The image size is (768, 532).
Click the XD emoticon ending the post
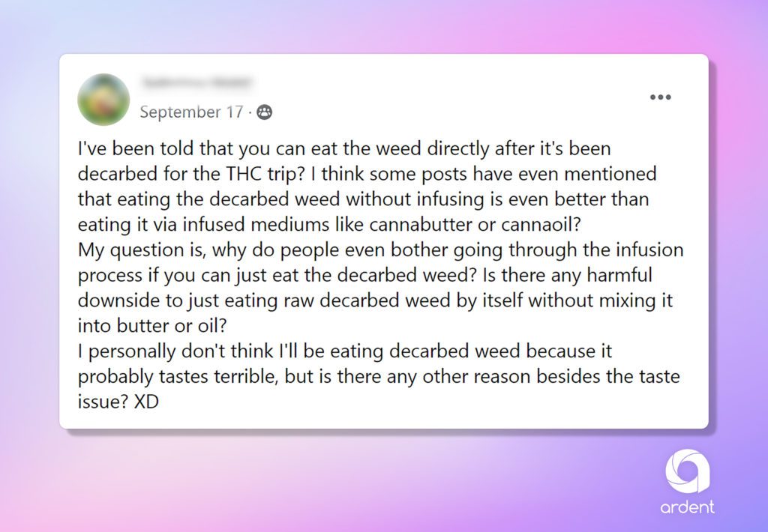pos(146,402)
